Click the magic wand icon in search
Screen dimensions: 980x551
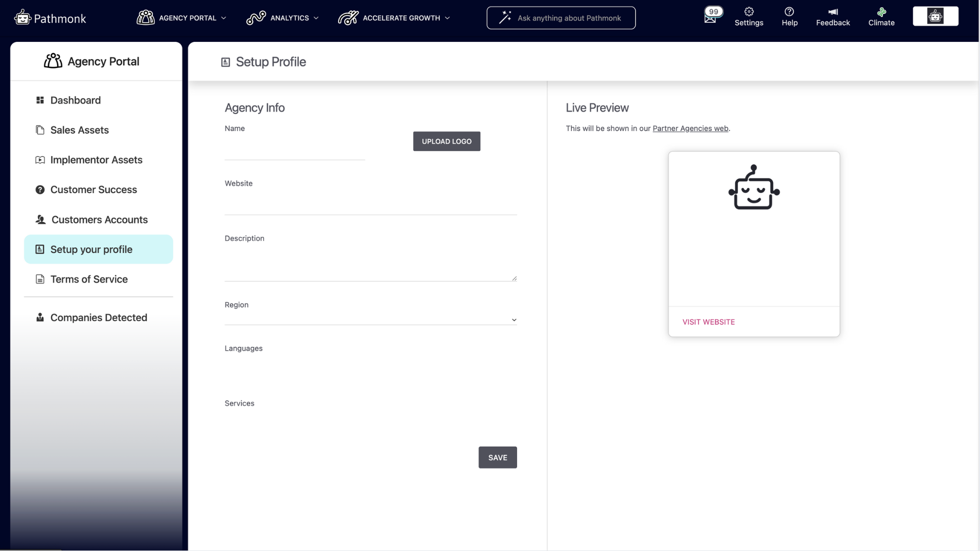pyautogui.click(x=505, y=18)
